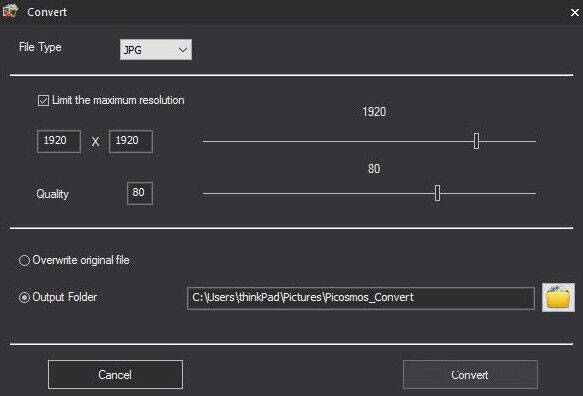583x396 pixels.
Task: Close the Convert dialog window
Action: pos(574,12)
